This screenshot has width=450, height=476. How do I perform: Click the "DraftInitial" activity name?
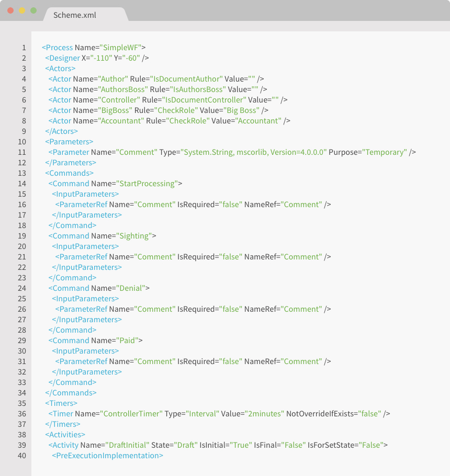127,445
